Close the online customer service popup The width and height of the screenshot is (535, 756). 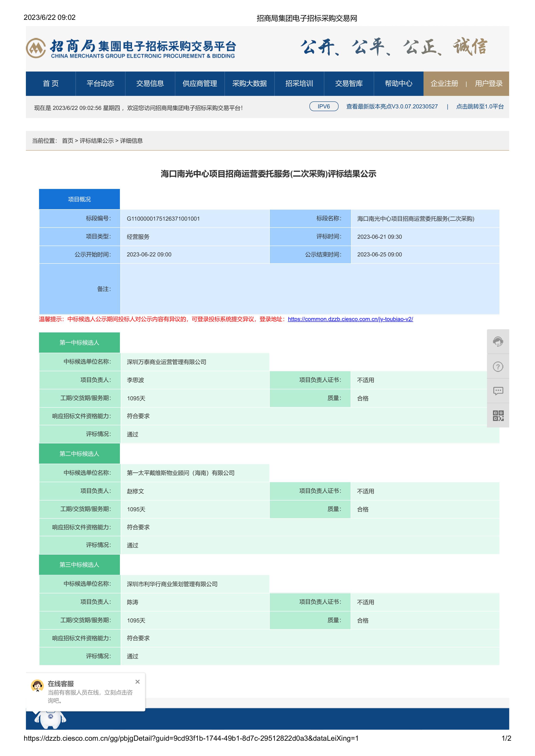137,682
